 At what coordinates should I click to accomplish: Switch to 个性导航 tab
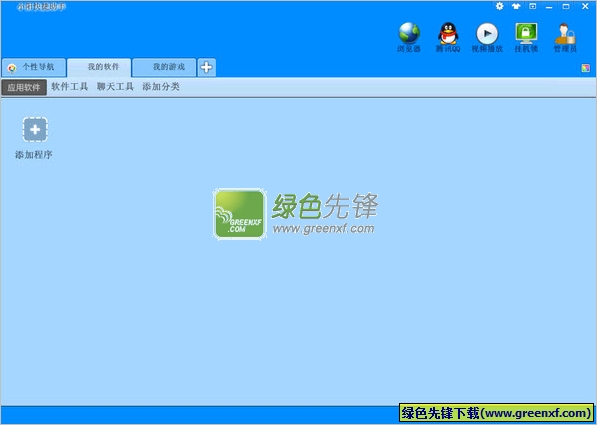(x=34, y=67)
